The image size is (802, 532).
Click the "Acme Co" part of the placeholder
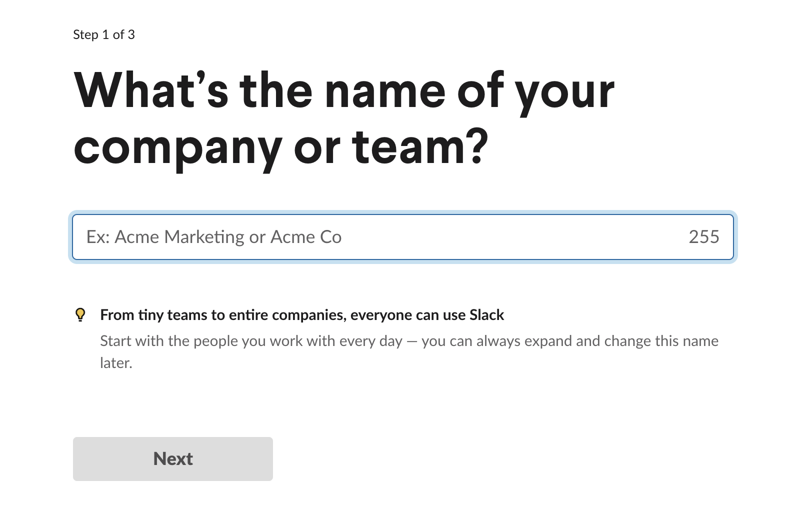(x=306, y=237)
